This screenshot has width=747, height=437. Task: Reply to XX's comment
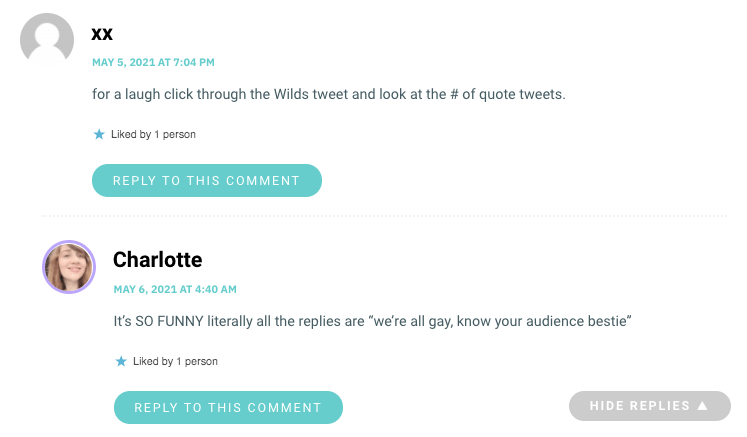coord(207,181)
